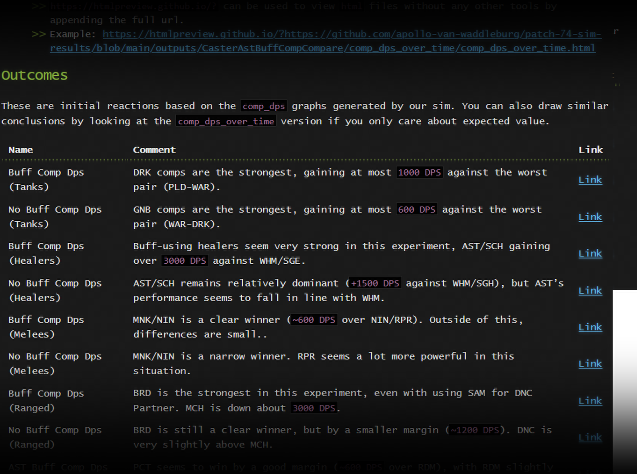Click the 3000 DPS value in MCH row
This screenshot has width=637, height=474.
tap(314, 408)
